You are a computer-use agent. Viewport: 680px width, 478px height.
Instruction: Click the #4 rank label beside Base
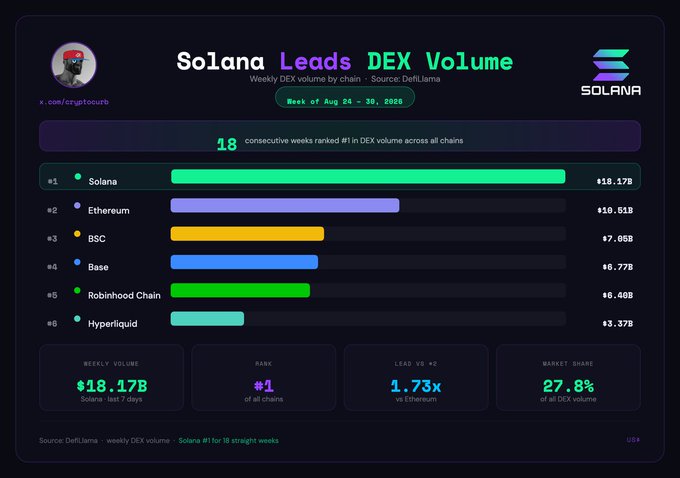tap(52, 267)
